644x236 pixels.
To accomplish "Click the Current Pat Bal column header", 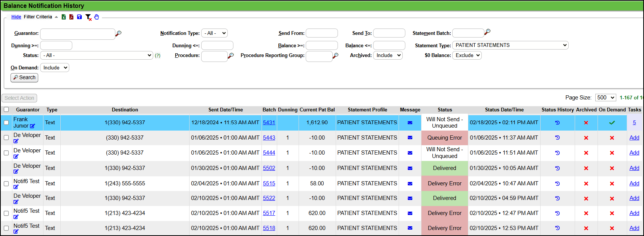I will pyautogui.click(x=317, y=110).
